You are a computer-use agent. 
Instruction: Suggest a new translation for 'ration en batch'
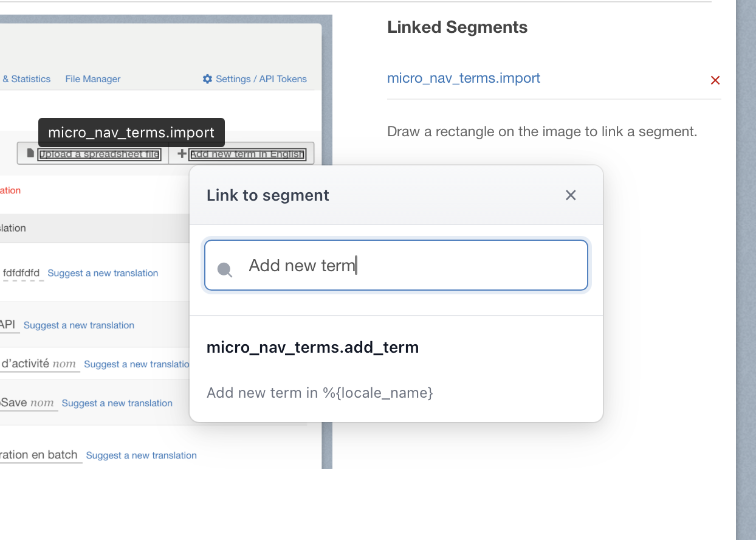coord(141,455)
